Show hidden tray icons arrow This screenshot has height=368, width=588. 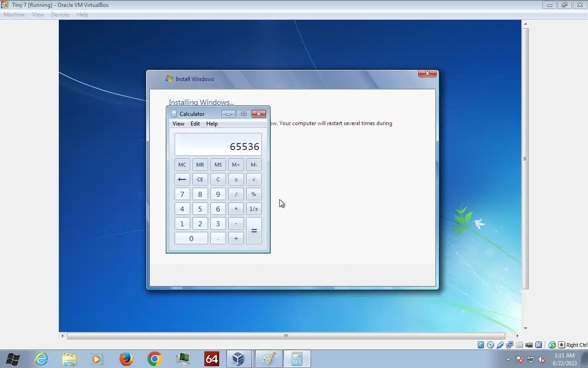pyautogui.click(x=508, y=359)
